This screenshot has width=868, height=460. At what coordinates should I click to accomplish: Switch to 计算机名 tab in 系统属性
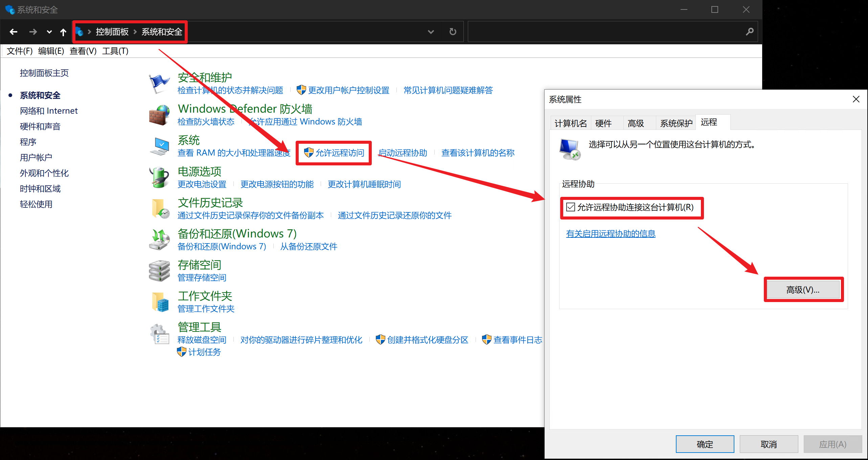point(571,123)
